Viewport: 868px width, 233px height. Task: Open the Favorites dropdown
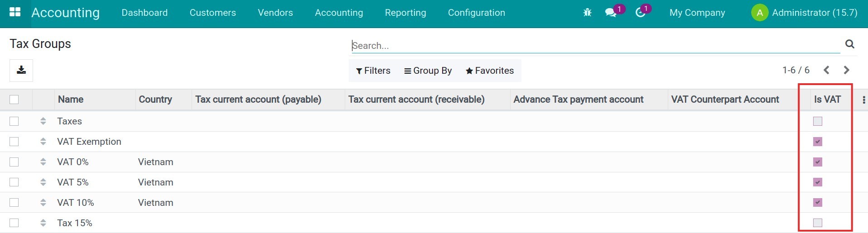(489, 71)
